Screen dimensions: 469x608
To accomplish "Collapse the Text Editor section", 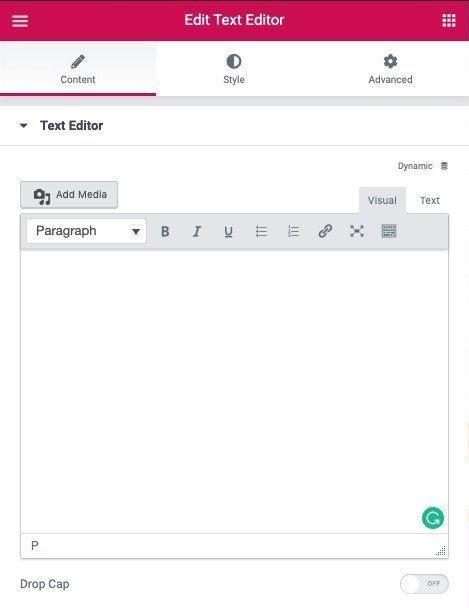I will [x=24, y=126].
